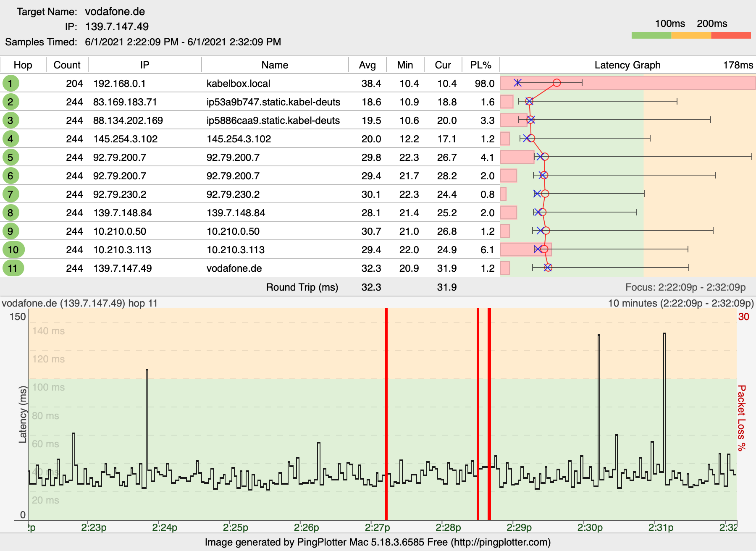756x551 pixels.
Task: Sort by the Avg column header
Action: pyautogui.click(x=367, y=65)
